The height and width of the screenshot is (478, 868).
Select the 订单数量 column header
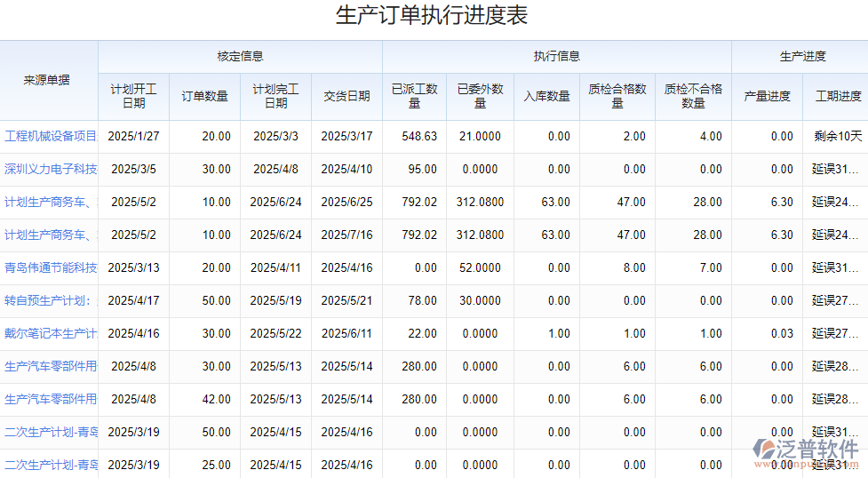[205, 96]
